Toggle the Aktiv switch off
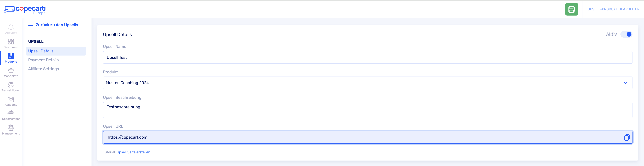The height and width of the screenshot is (166, 644). (626, 34)
